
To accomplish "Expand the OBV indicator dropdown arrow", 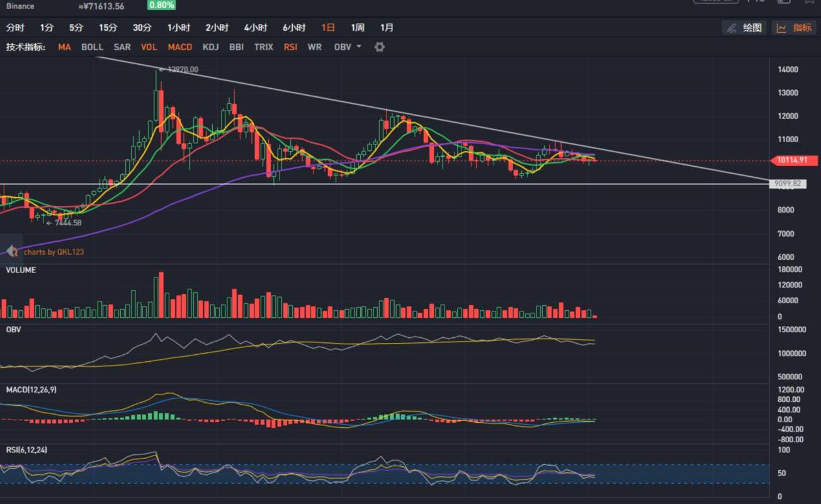I will 359,47.
